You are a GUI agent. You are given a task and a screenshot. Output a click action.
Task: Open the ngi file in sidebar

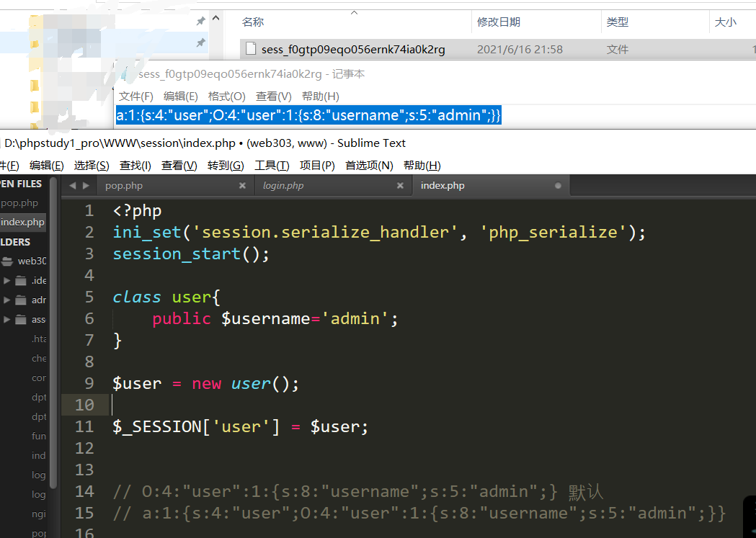[x=39, y=514]
